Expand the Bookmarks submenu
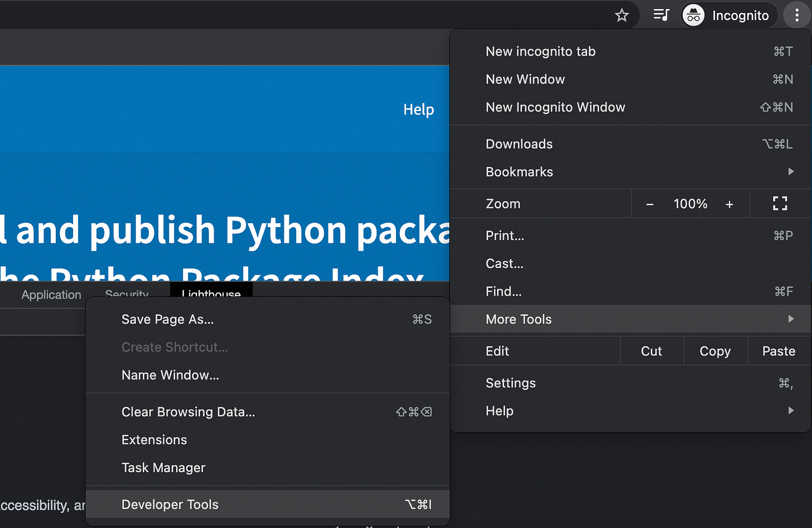Screen dimensions: 812x528 click(x=630, y=172)
